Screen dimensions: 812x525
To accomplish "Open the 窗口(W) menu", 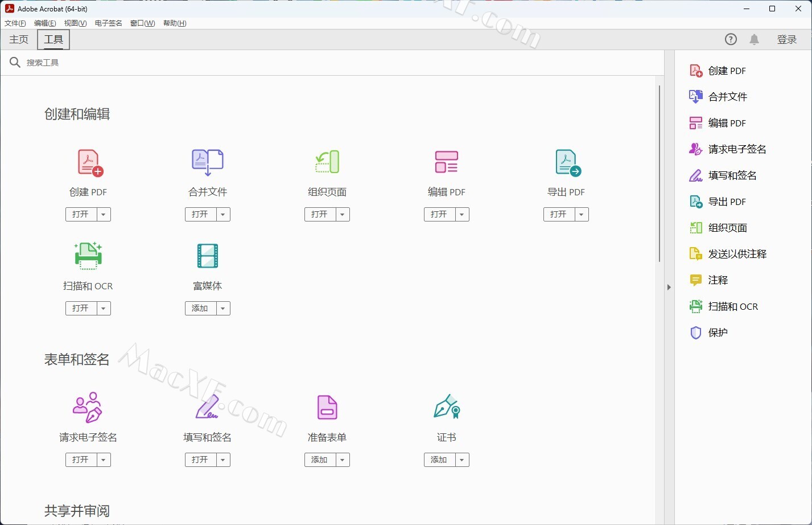I will (x=142, y=23).
